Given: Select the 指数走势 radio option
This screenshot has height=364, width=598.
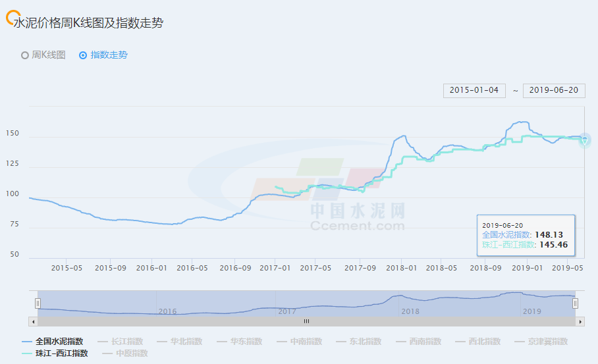Looking at the screenshot, I should [x=83, y=55].
